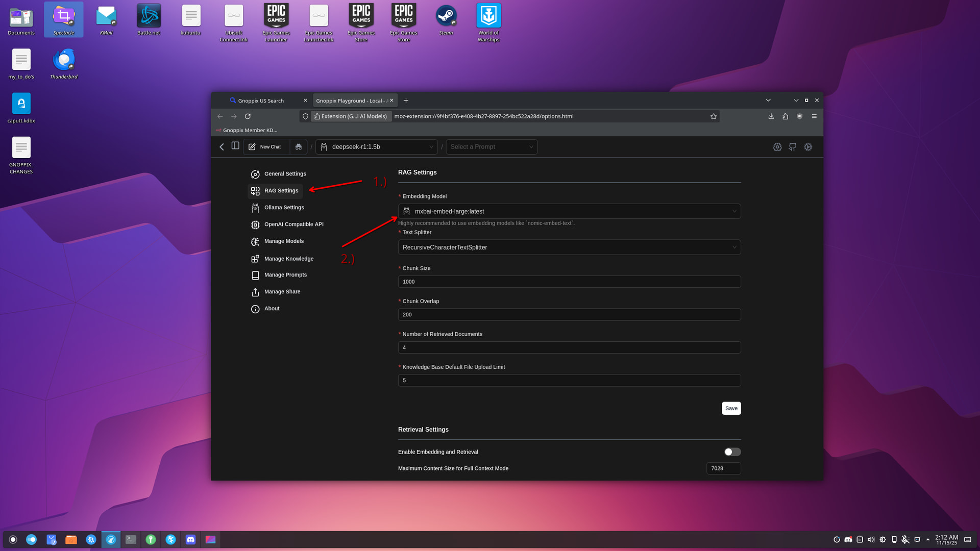The width and height of the screenshot is (980, 551).
Task: Click the temporary chat incognito icon
Action: click(299, 147)
